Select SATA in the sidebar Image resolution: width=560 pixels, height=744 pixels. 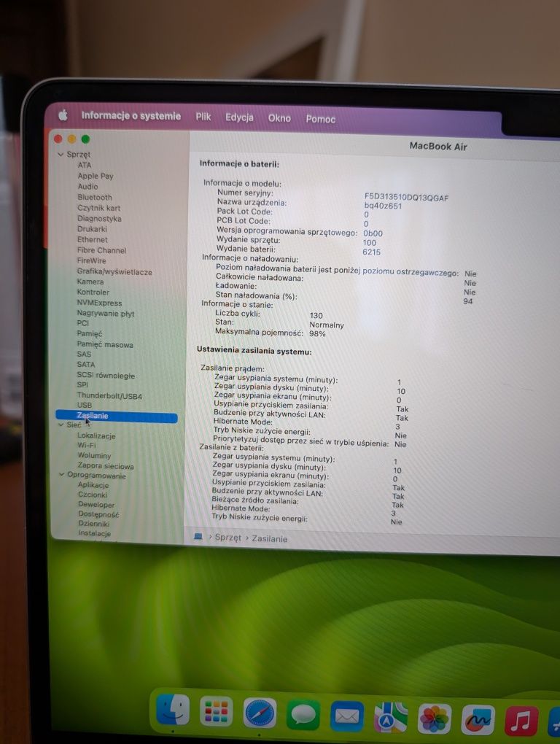point(86,365)
